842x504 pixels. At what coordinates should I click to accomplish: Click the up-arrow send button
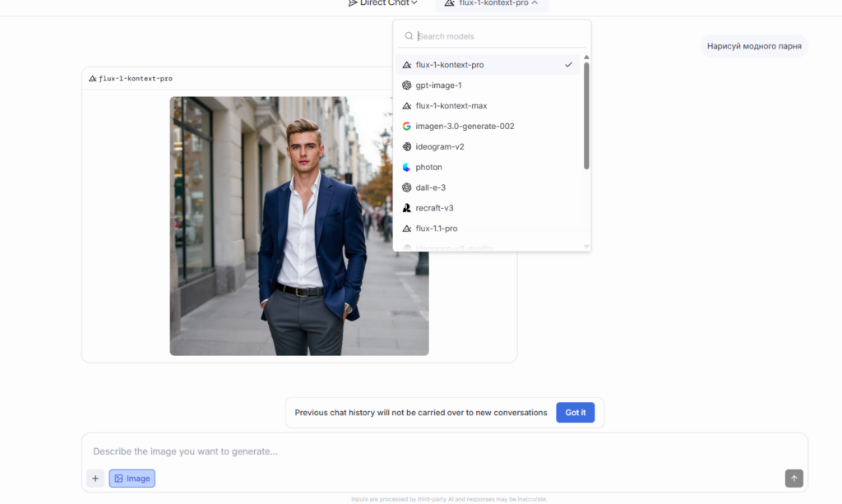click(x=793, y=479)
